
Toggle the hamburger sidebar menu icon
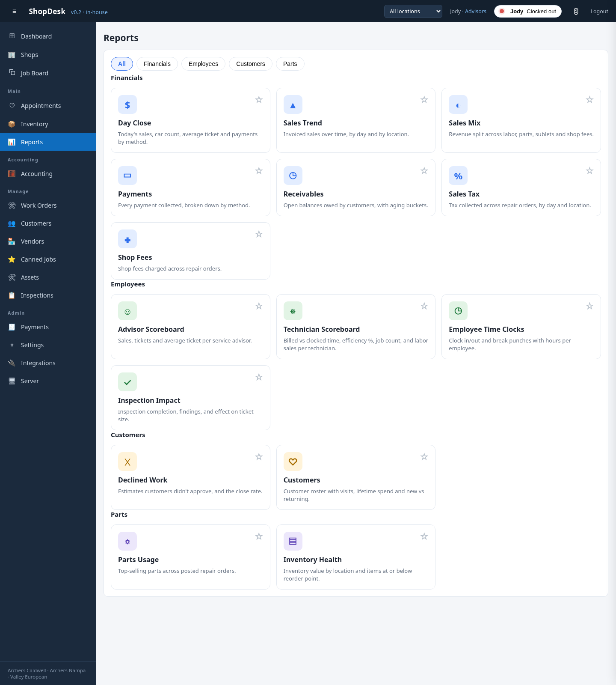tap(15, 12)
